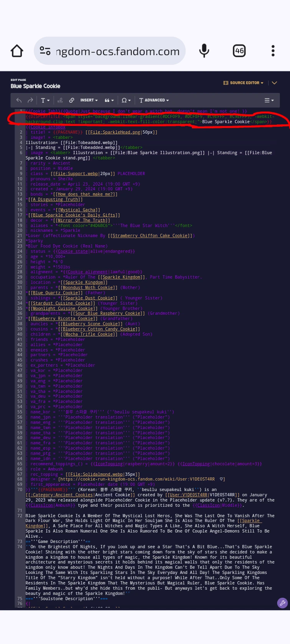
Task: Click the link insertion icon
Action: coord(71,101)
